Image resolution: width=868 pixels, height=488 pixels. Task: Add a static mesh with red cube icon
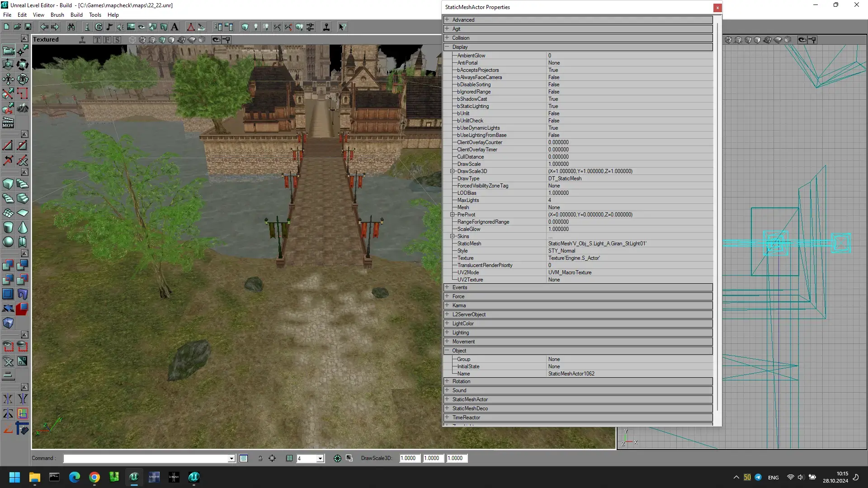tap(22, 309)
